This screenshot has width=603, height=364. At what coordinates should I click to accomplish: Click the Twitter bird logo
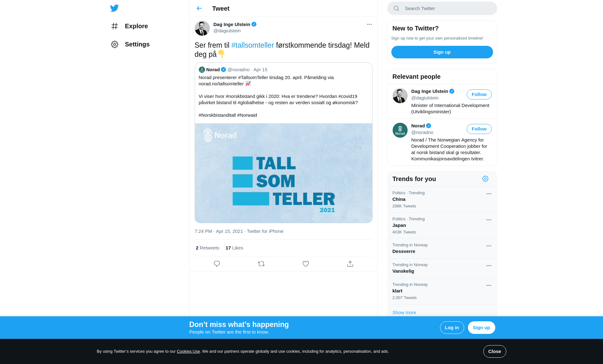[x=114, y=8]
